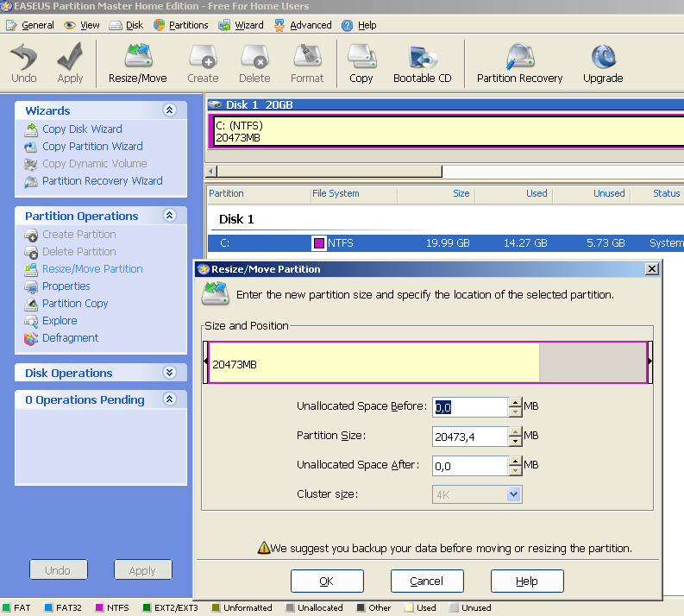
Task: Confirm resize with OK button
Action: [x=327, y=581]
